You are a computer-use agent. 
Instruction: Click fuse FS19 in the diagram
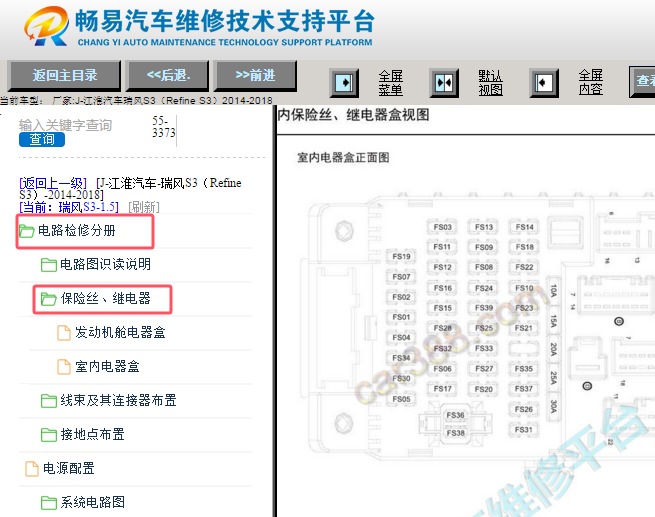pos(401,256)
